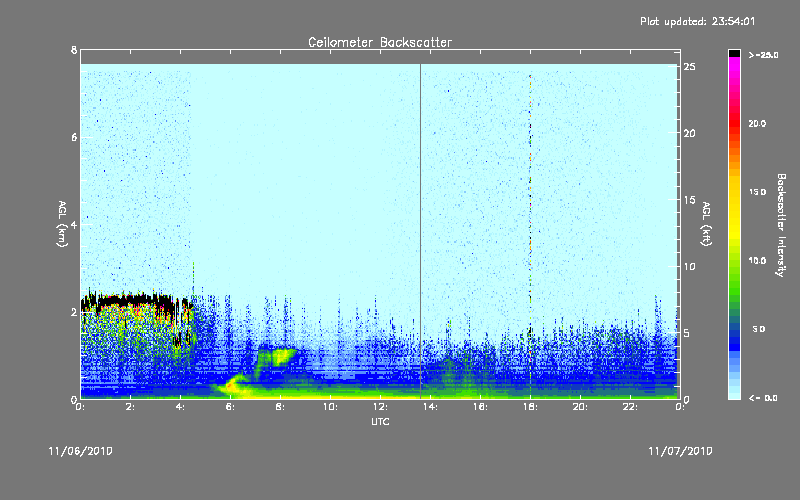The height and width of the screenshot is (500, 800).
Task: Click the UTC x-axis label
Action: (x=380, y=421)
